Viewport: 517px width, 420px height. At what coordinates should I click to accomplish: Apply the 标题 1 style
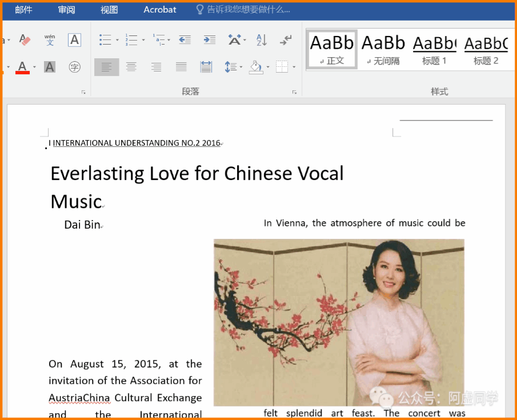point(434,50)
